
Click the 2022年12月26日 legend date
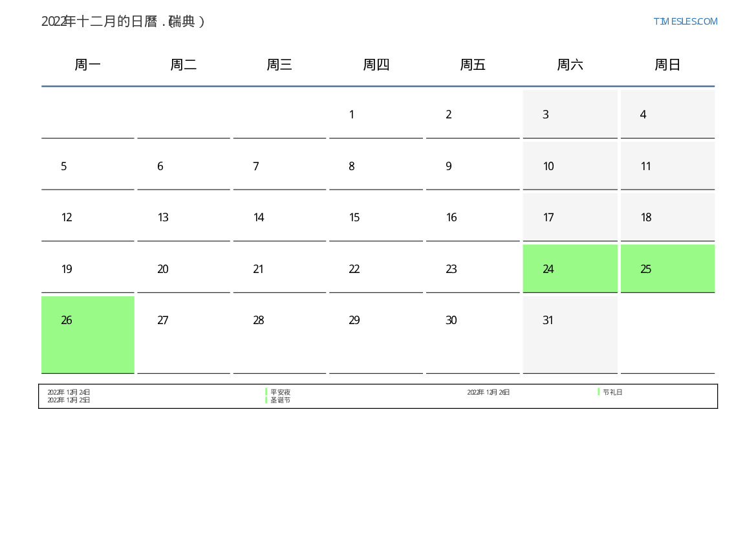click(488, 392)
